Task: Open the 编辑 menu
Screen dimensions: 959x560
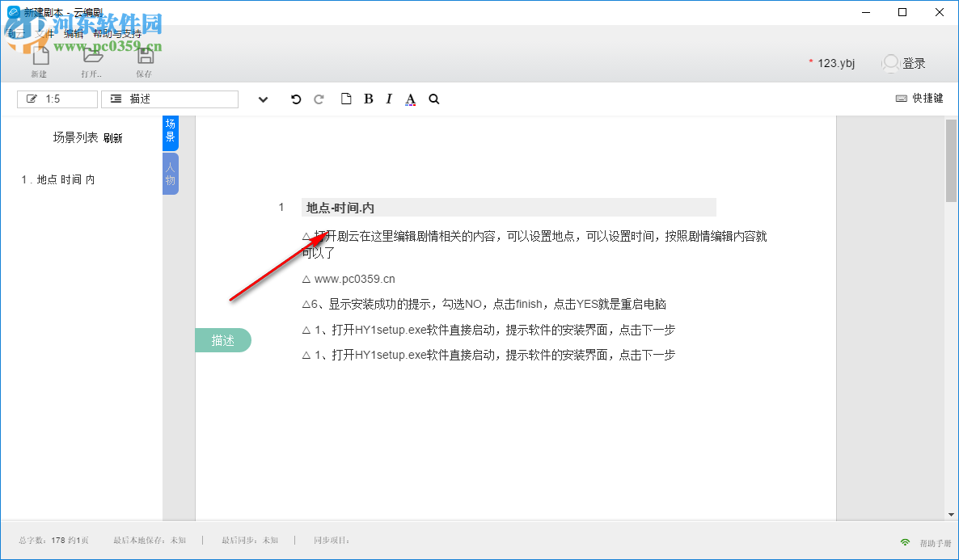Action: point(73,34)
